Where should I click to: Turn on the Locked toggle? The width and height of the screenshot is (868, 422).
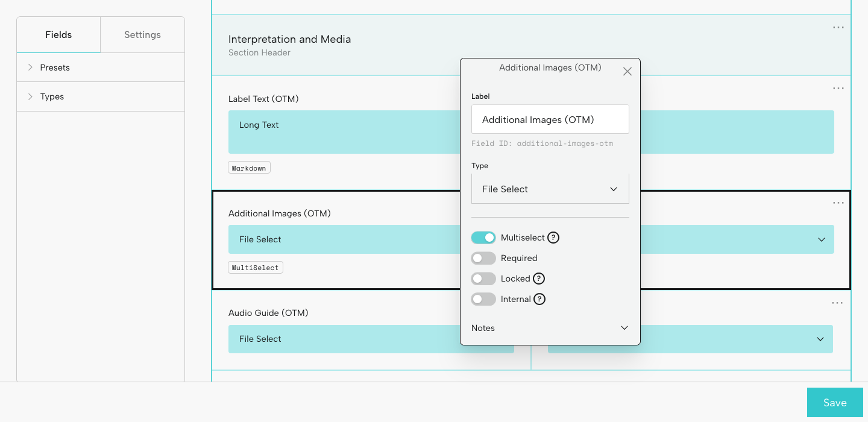[x=483, y=279]
